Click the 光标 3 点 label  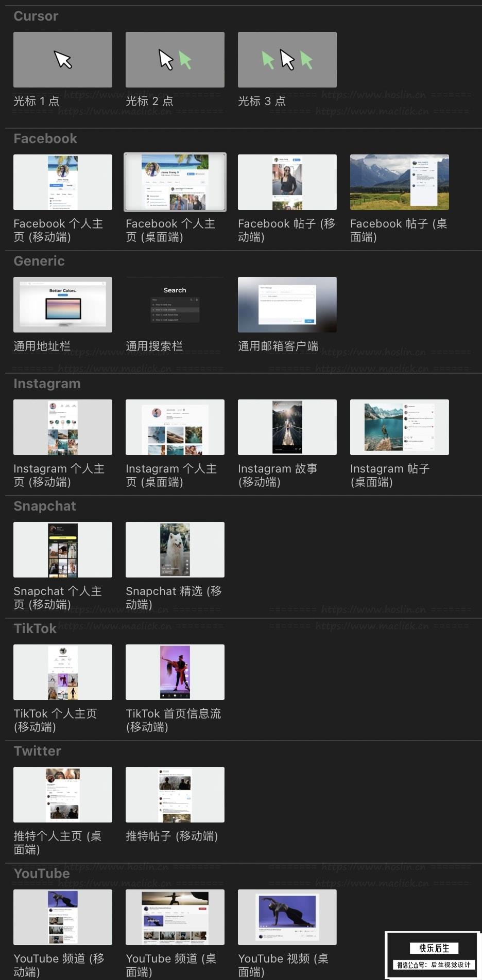pos(262,101)
